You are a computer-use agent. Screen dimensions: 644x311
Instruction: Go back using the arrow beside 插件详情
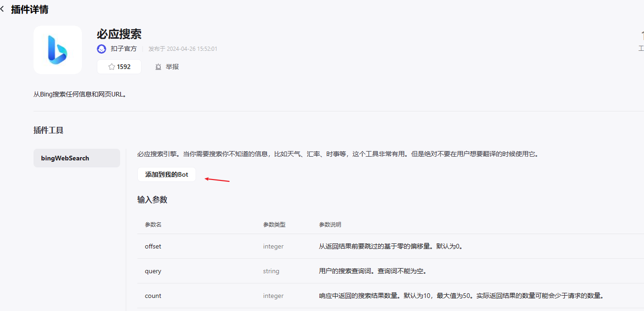pyautogui.click(x=2, y=9)
